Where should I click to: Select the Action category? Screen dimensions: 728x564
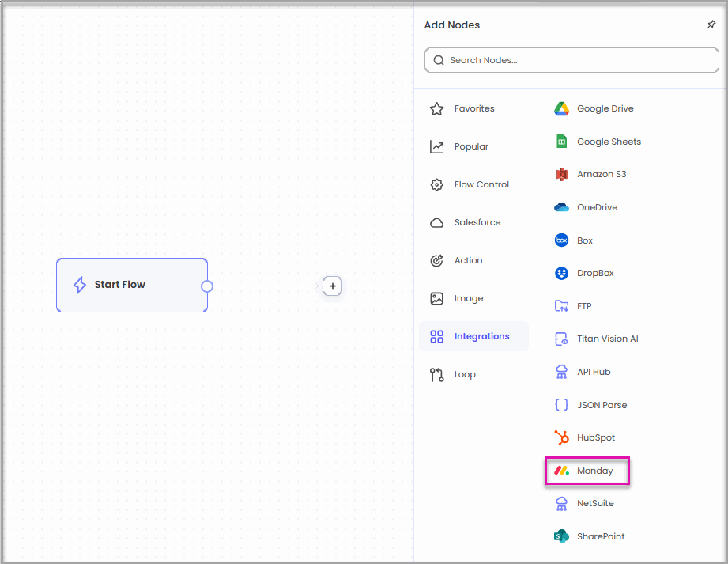pos(473,260)
